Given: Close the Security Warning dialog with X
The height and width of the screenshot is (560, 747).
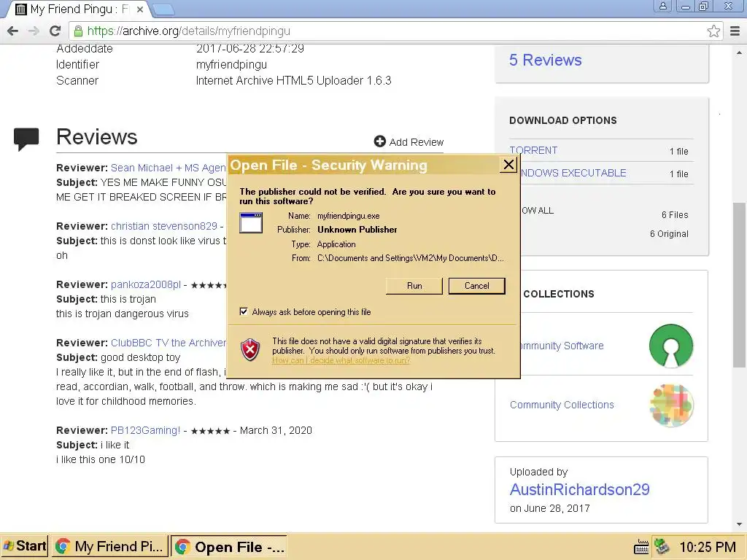Looking at the screenshot, I should point(508,165).
